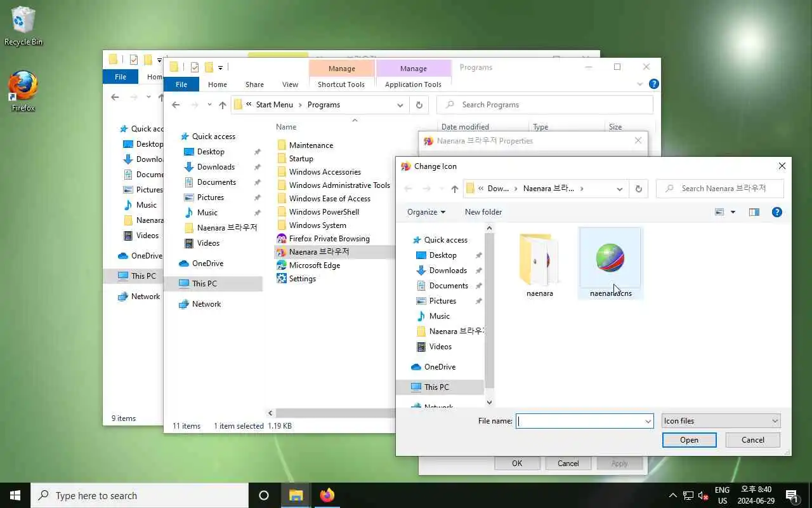The width and height of the screenshot is (812, 508).
Task: Select the naenara icon file thumbnail
Action: [610, 262]
